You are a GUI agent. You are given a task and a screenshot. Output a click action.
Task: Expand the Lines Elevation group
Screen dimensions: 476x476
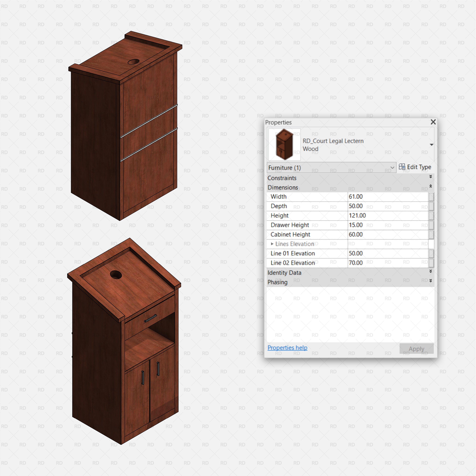click(272, 244)
